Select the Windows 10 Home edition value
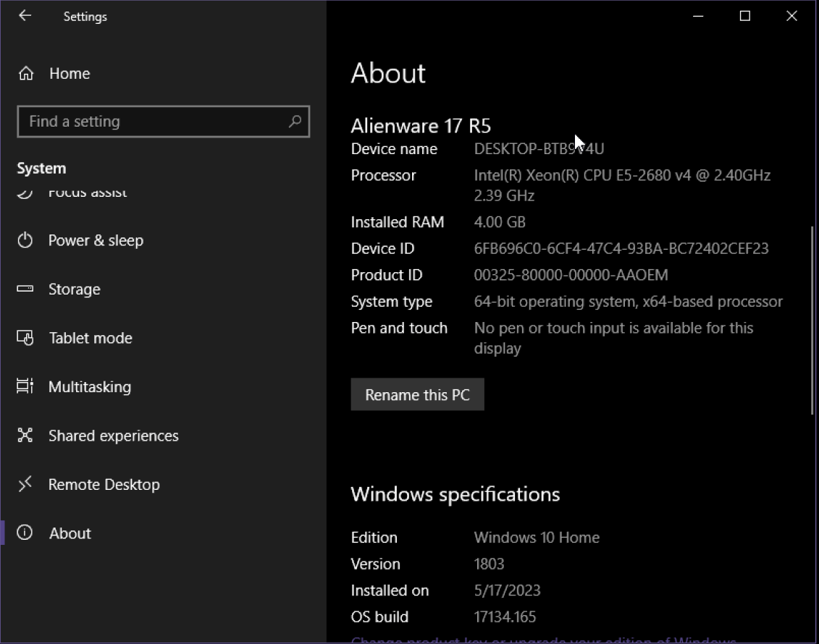This screenshot has width=819, height=644. 537,538
